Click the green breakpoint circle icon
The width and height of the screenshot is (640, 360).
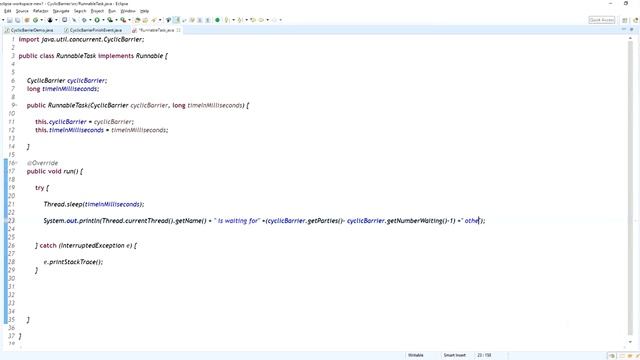[217, 20]
